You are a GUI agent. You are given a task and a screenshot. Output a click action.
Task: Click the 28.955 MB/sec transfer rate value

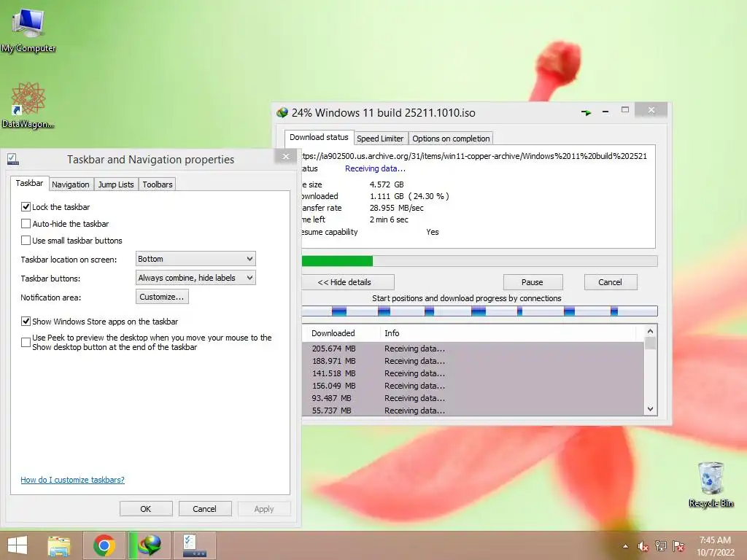coord(396,208)
